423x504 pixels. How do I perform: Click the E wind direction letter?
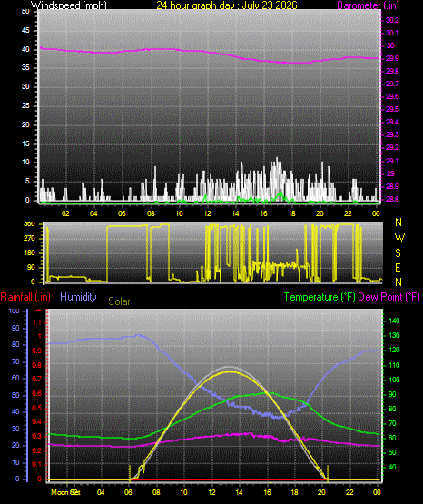click(398, 268)
